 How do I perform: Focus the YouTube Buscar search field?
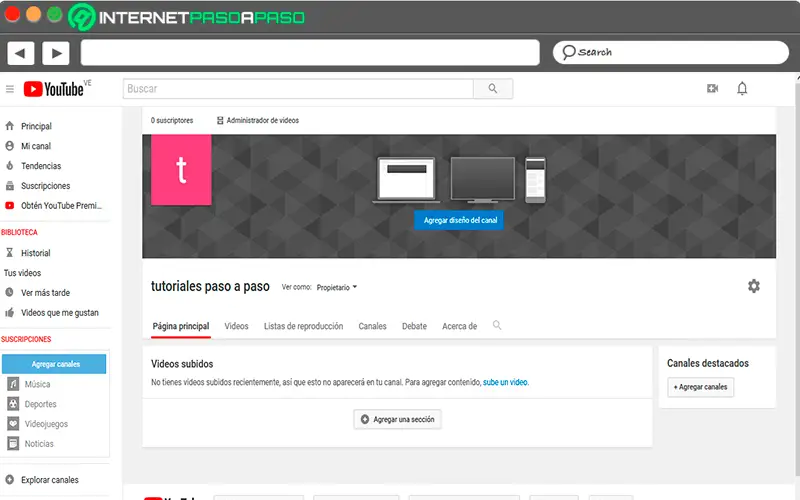pos(298,89)
